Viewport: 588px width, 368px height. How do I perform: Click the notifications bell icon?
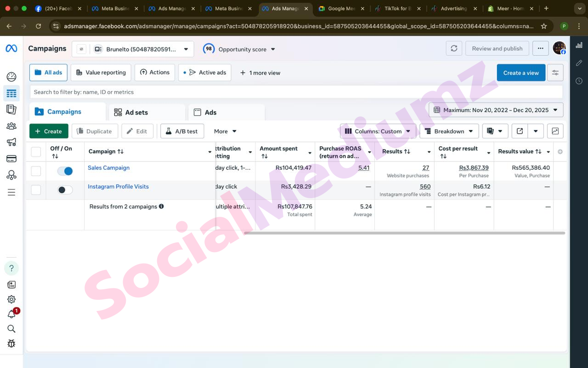[11, 314]
